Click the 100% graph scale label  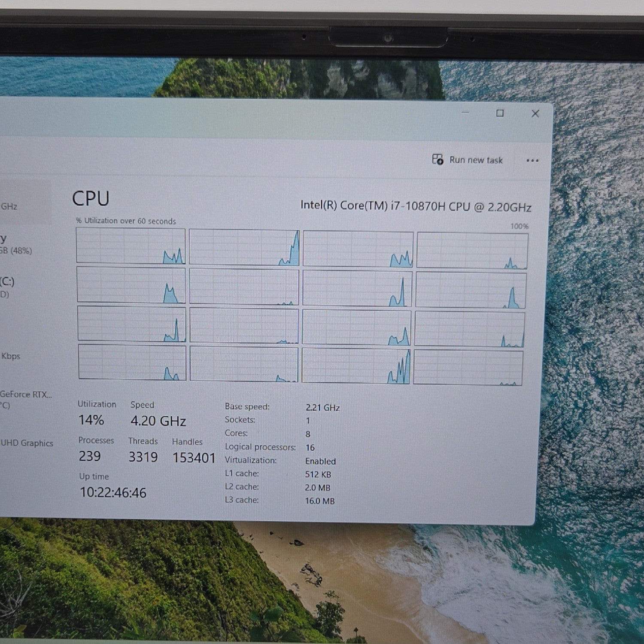519,226
